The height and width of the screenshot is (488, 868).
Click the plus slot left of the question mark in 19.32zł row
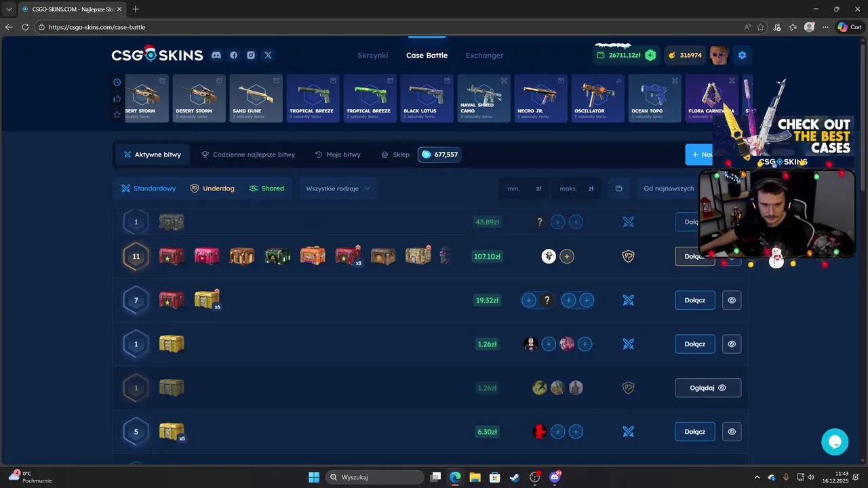[529, 300]
